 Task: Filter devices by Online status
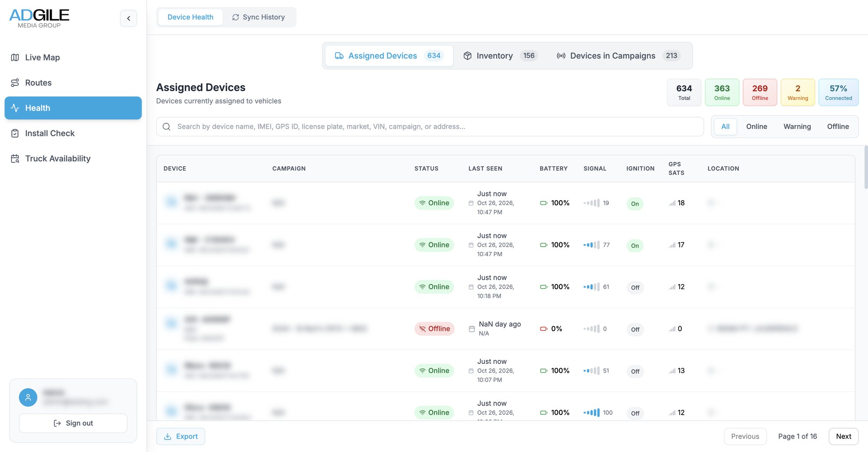click(x=756, y=126)
